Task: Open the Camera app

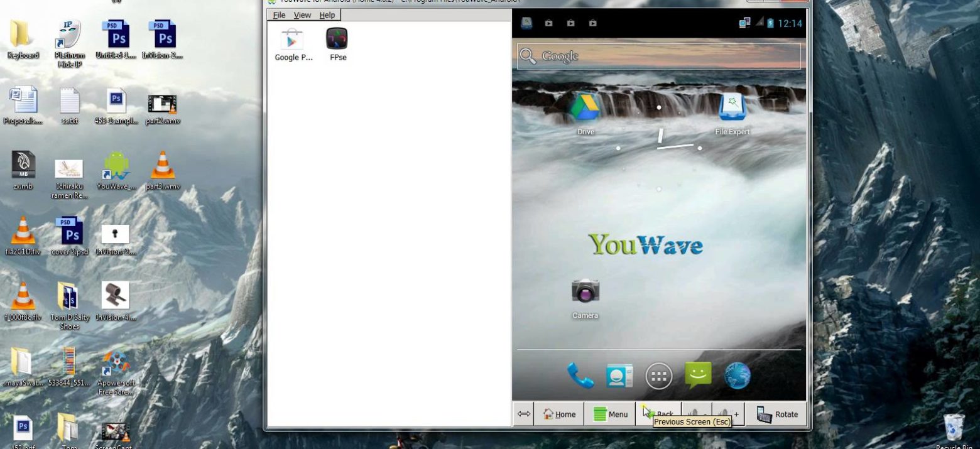Action: click(585, 292)
